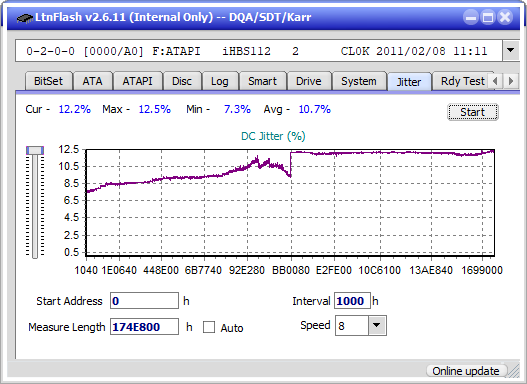Select the Log tab
This screenshot has width=527, height=384.
click(x=219, y=81)
